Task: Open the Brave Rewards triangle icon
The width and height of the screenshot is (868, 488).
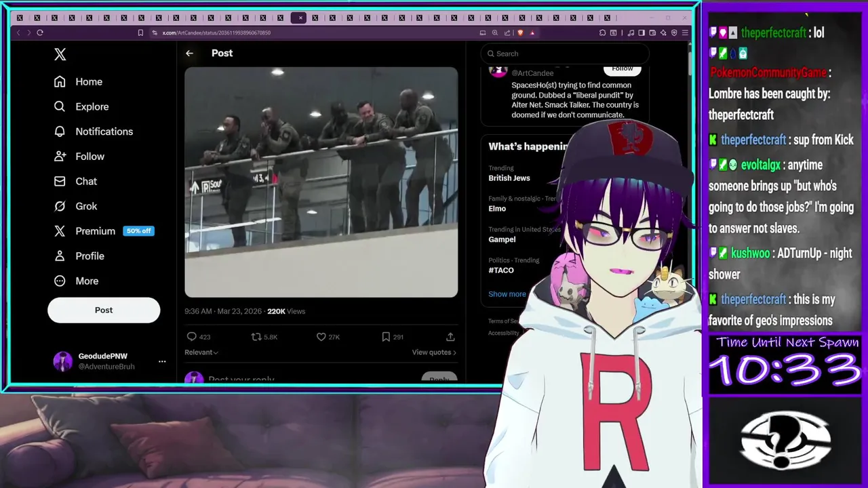Action: [x=532, y=33]
